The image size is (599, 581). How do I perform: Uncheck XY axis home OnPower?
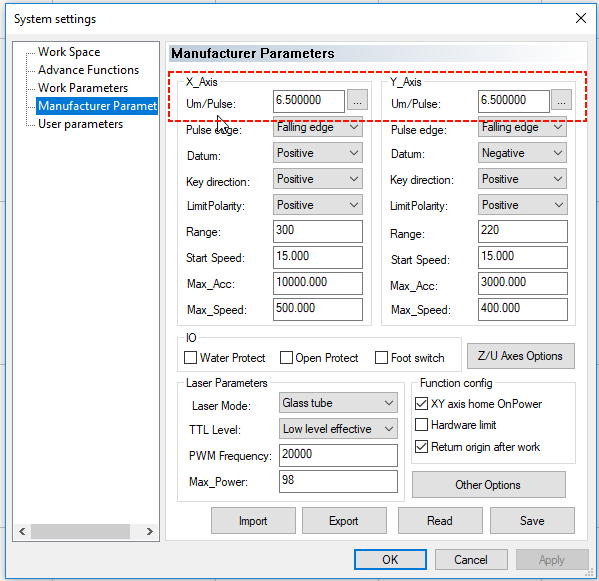(421, 404)
